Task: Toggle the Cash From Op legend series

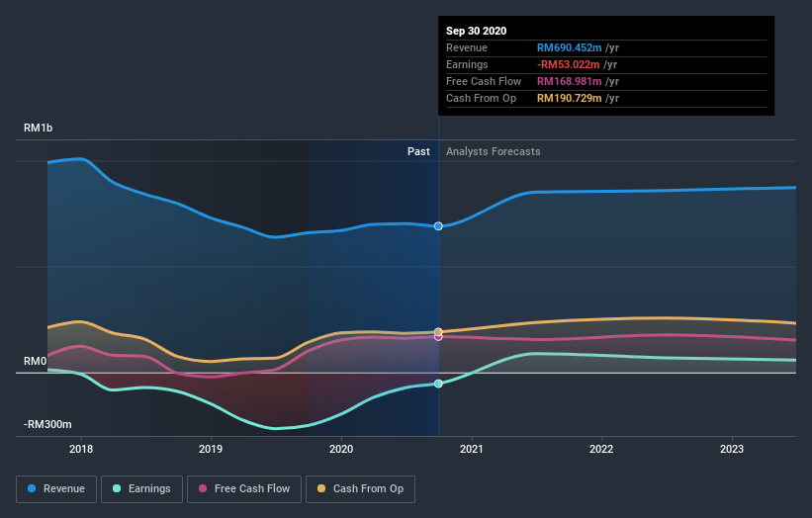Action: (360, 489)
